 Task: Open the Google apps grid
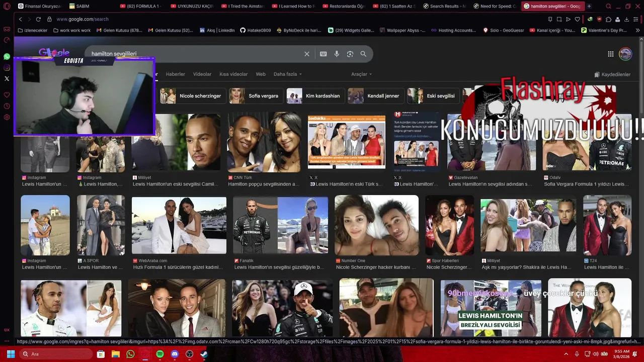(610, 54)
